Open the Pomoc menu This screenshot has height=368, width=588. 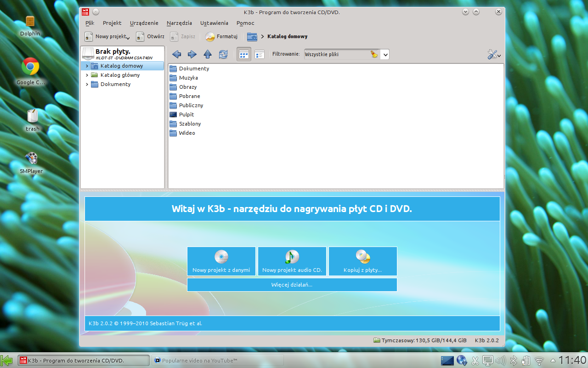tap(245, 23)
